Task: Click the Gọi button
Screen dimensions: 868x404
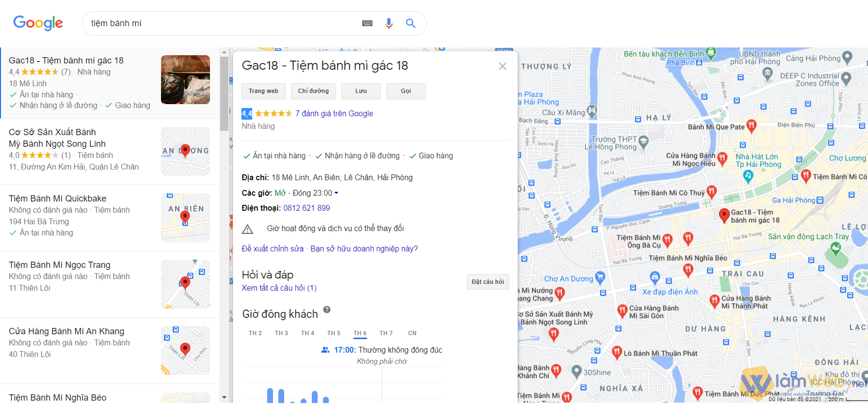Action: click(x=406, y=91)
